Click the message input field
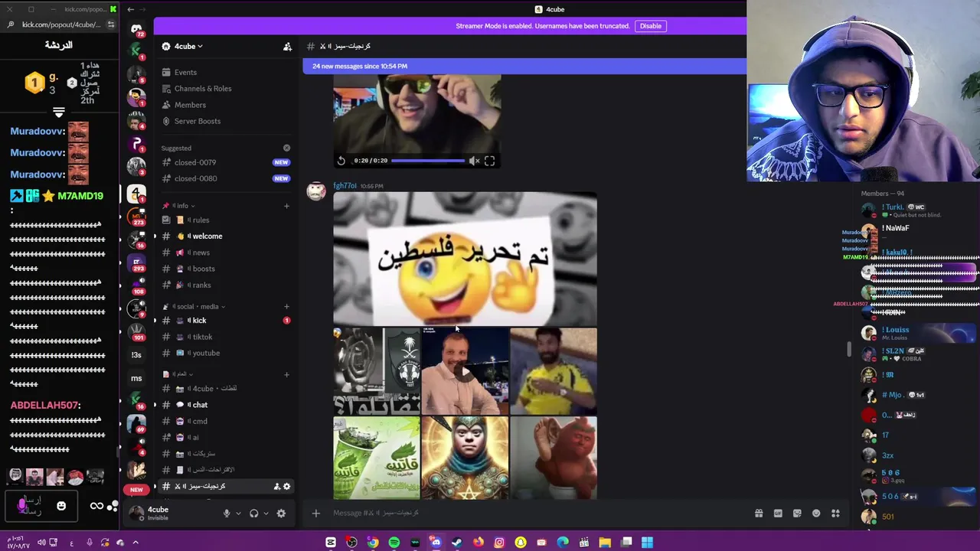 click(536, 514)
